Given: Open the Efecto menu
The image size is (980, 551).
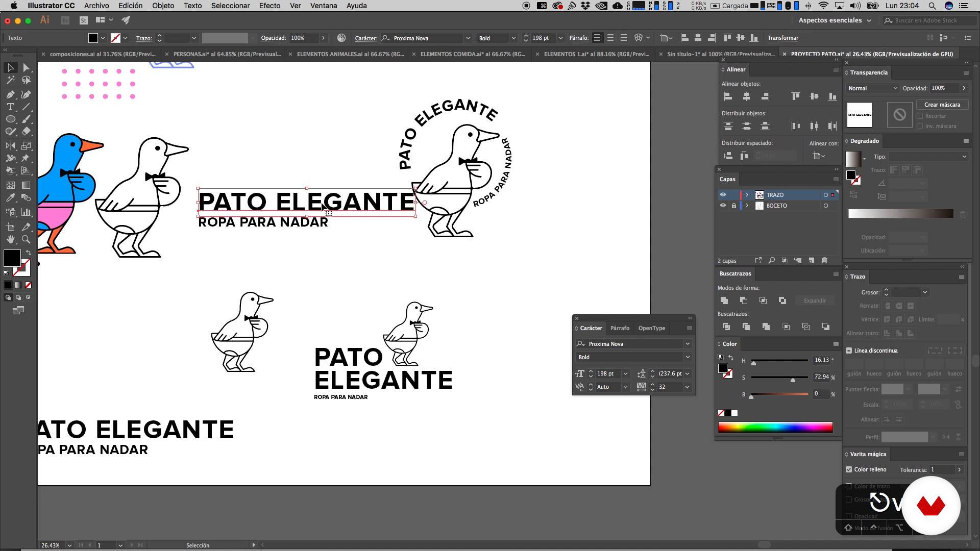Looking at the screenshot, I should (269, 6).
